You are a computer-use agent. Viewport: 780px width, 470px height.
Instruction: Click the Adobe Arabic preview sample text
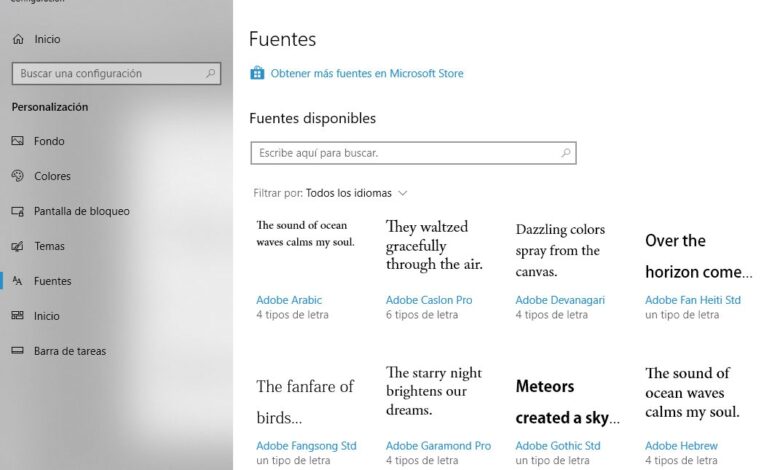305,233
